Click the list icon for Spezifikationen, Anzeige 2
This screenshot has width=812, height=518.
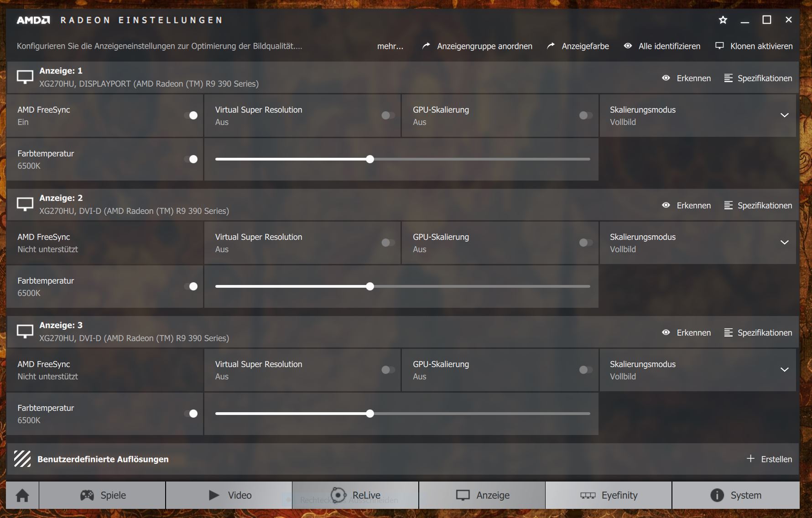pyautogui.click(x=728, y=205)
